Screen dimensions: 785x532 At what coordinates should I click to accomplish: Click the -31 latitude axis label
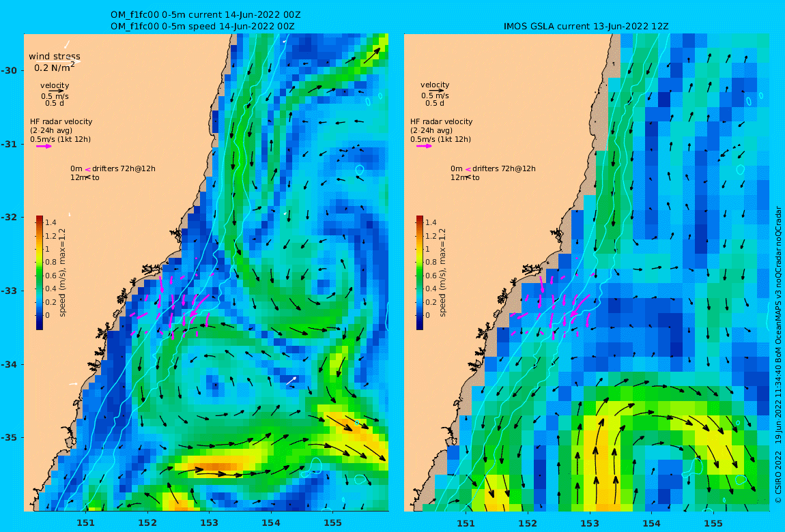pos(9,145)
